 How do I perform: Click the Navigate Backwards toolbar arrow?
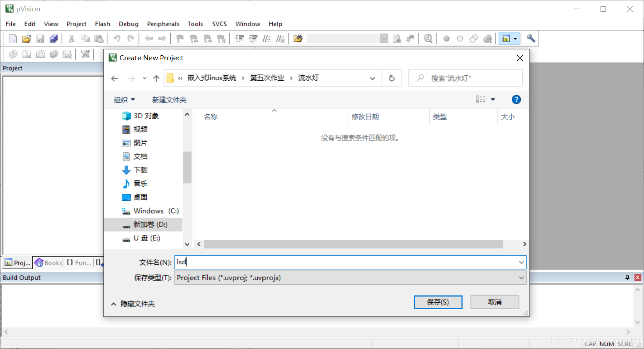149,39
